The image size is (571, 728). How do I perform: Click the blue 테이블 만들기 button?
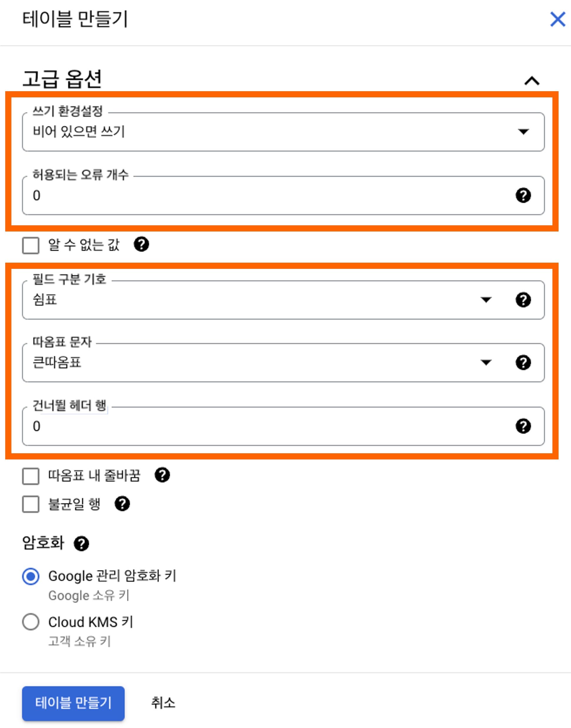pyautogui.click(x=73, y=703)
